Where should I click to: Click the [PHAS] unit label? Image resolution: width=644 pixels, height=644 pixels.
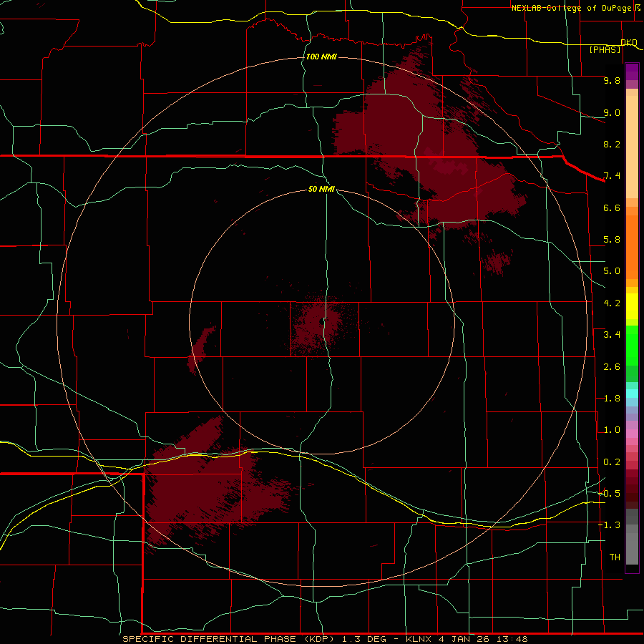(605, 49)
